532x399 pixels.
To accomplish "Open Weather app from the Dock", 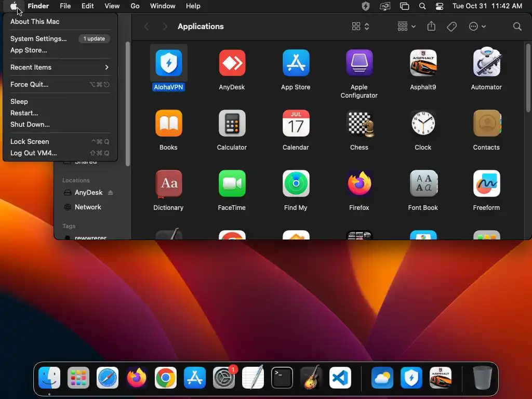I will click(382, 378).
